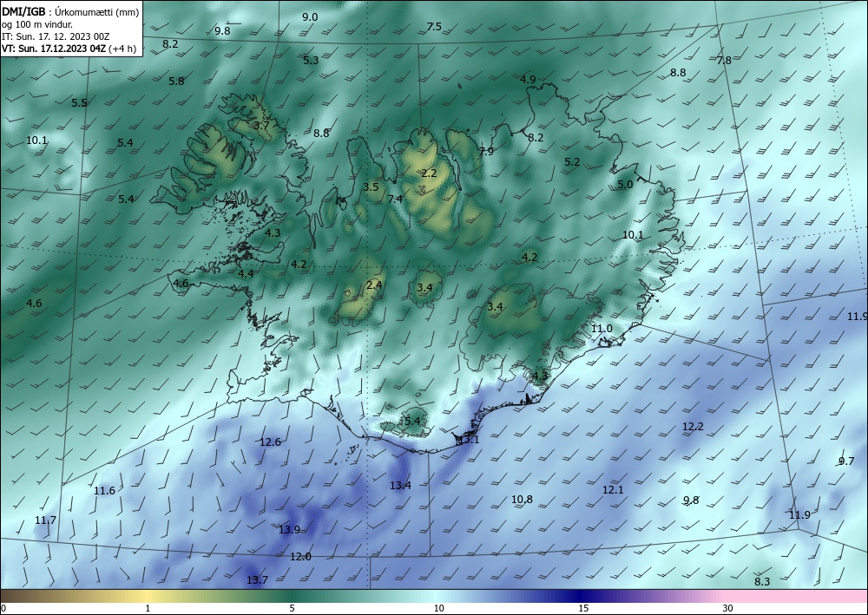
Task: Click the map value 5.3
Action: pyautogui.click(x=311, y=60)
